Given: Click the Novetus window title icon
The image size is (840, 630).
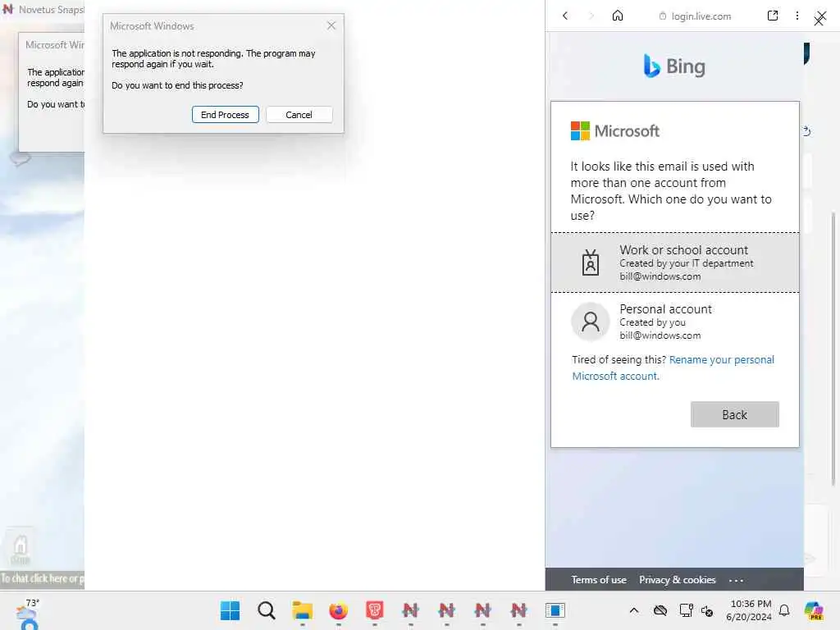Looking at the screenshot, I should pyautogui.click(x=8, y=9).
